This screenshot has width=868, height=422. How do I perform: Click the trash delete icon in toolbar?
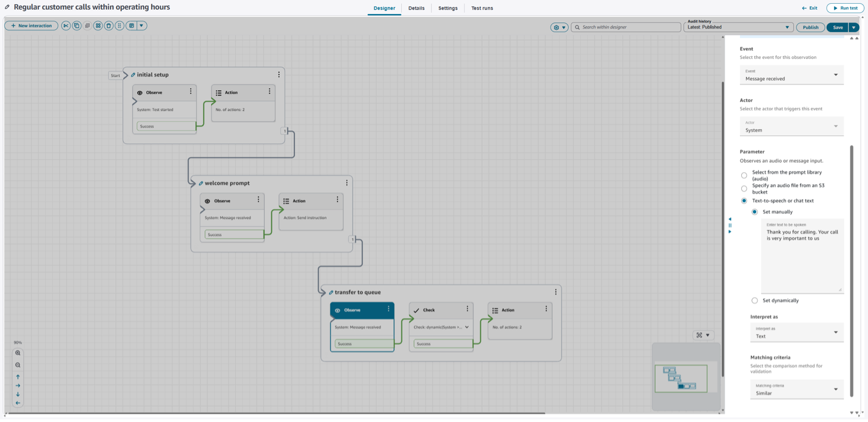pyautogui.click(x=108, y=26)
